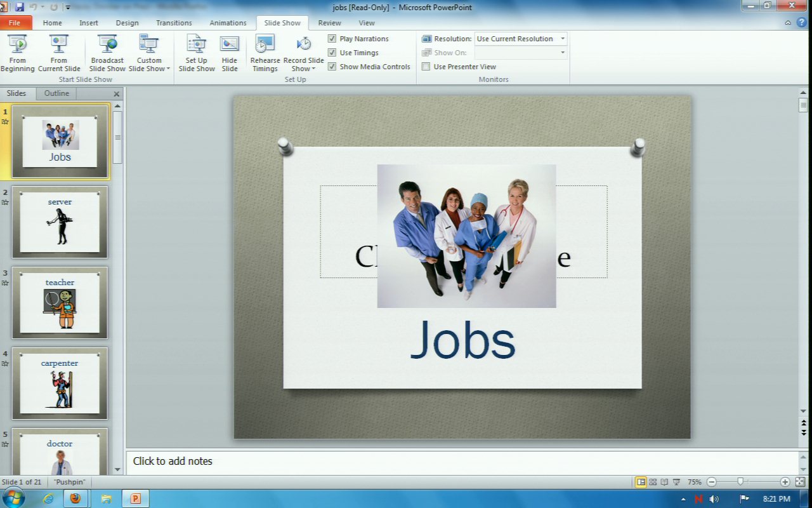Toggle the Use Timings checkbox
This screenshot has height=508, width=812.
pos(332,53)
